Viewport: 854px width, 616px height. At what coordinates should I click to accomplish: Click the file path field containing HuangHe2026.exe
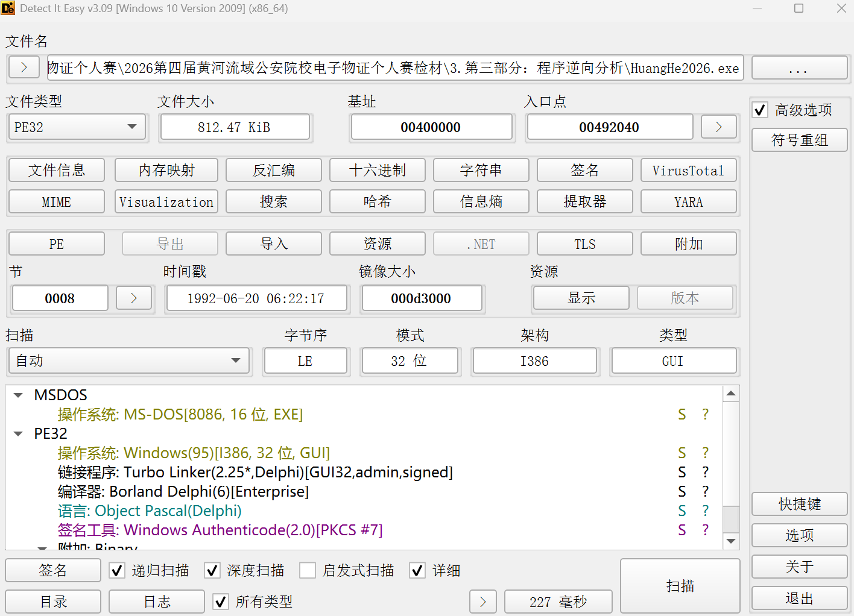click(x=395, y=68)
